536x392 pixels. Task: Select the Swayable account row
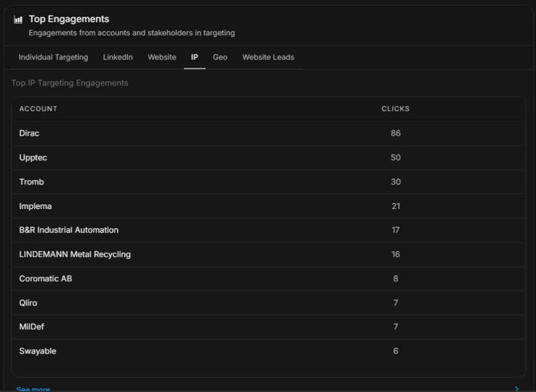(x=267, y=351)
